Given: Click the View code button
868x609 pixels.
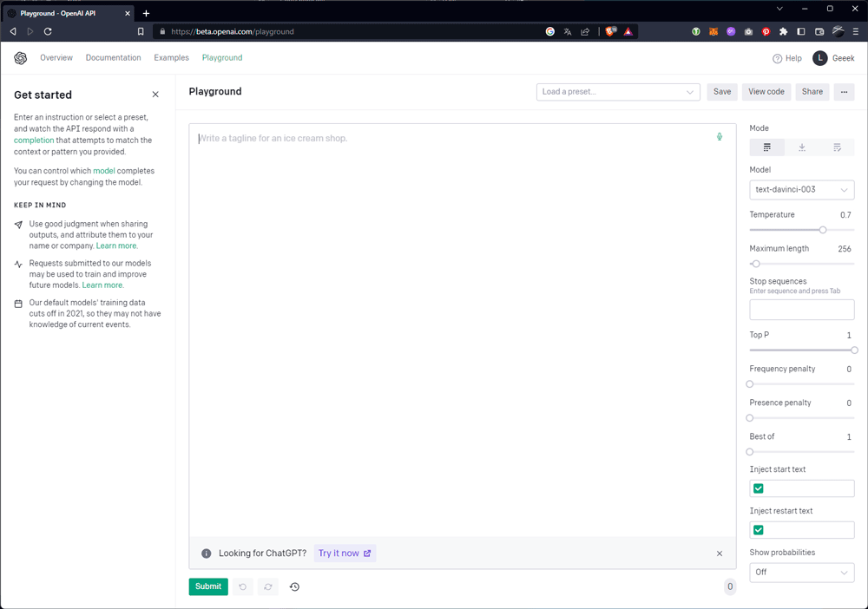Looking at the screenshot, I should coord(766,92).
